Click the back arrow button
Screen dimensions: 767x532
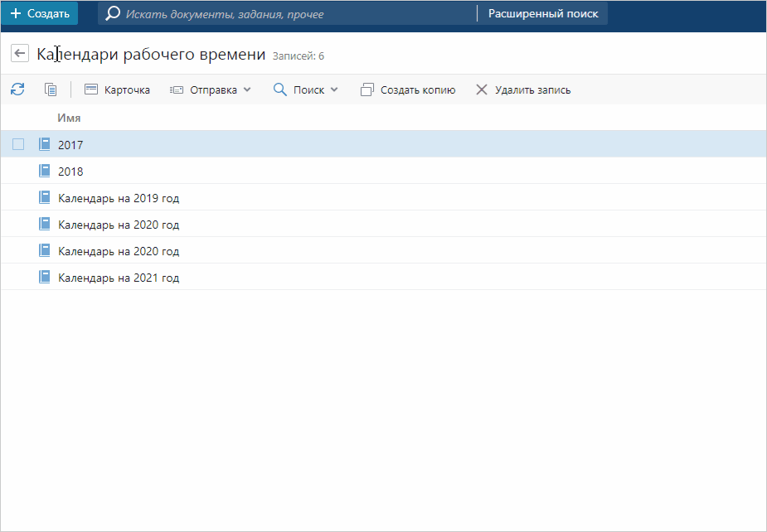[20, 53]
